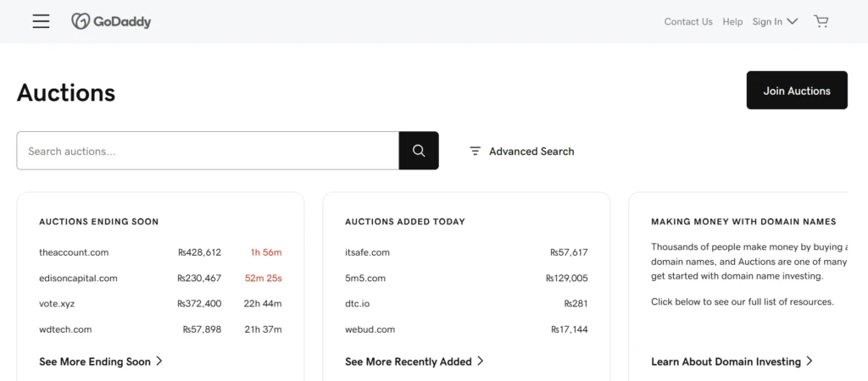
Task: Click the 1h 56m time remaining
Action: pos(266,252)
